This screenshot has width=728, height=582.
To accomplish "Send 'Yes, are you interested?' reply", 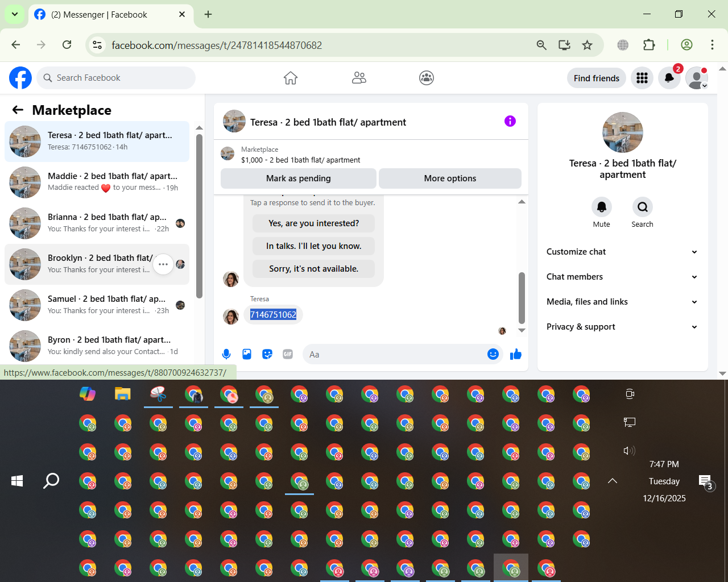I will [313, 223].
